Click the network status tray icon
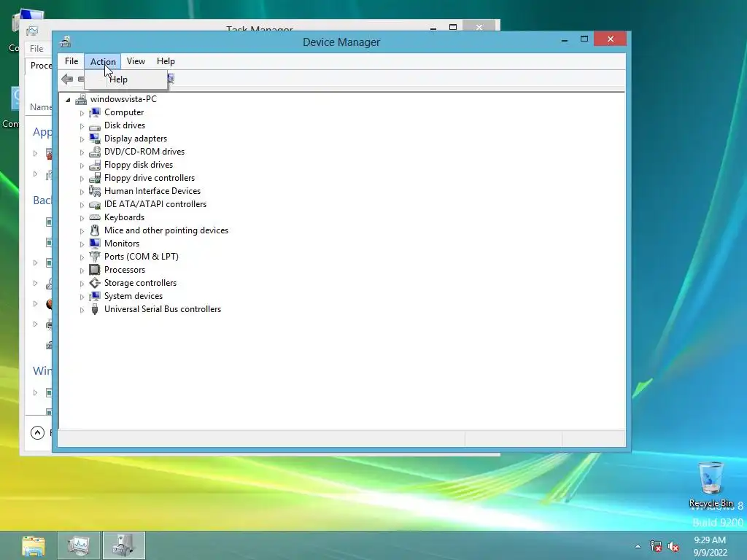Screen dimensions: 747x560 pyautogui.click(x=656, y=546)
